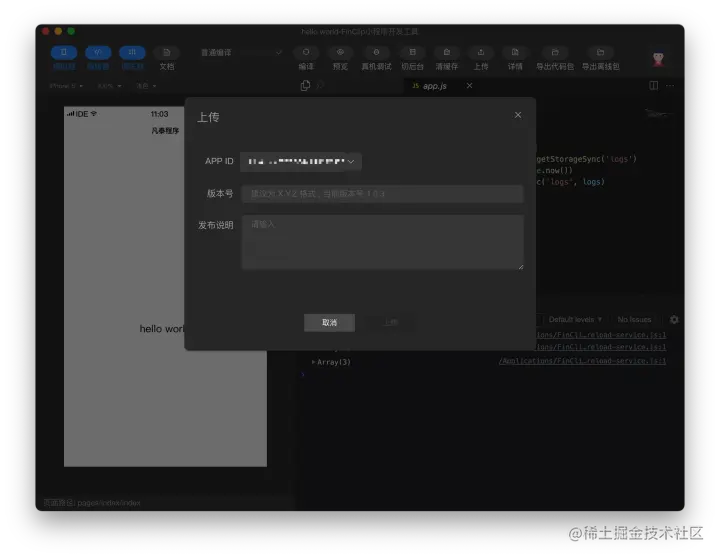This screenshot has height=558, width=720.
Task: Open the Default levels console dropdown
Action: pyautogui.click(x=575, y=319)
